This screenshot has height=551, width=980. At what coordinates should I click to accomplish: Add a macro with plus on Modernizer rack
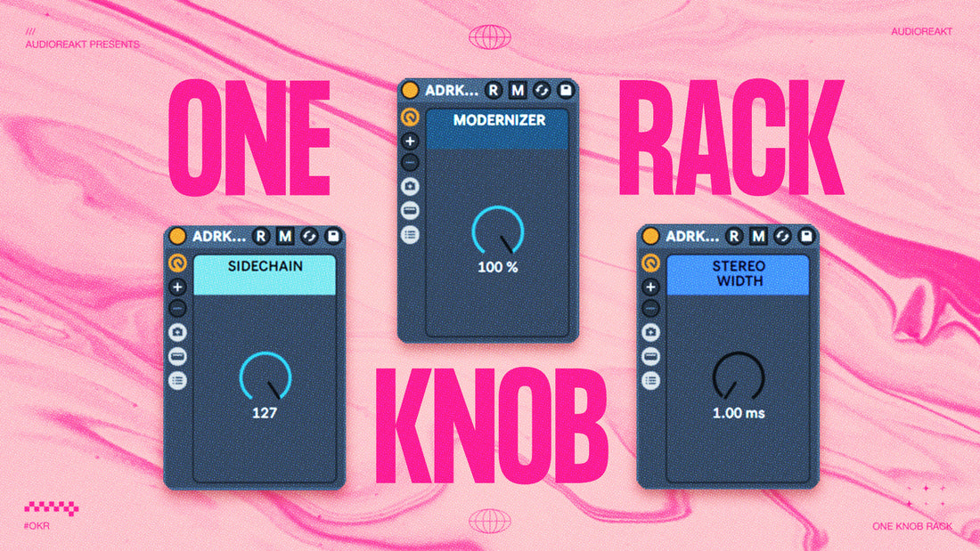(x=410, y=142)
